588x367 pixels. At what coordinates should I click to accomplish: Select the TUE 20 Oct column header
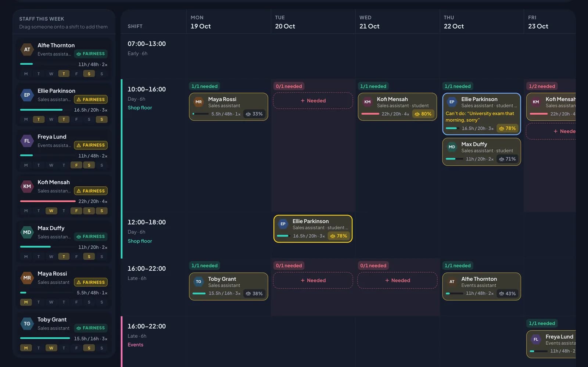[x=313, y=22]
